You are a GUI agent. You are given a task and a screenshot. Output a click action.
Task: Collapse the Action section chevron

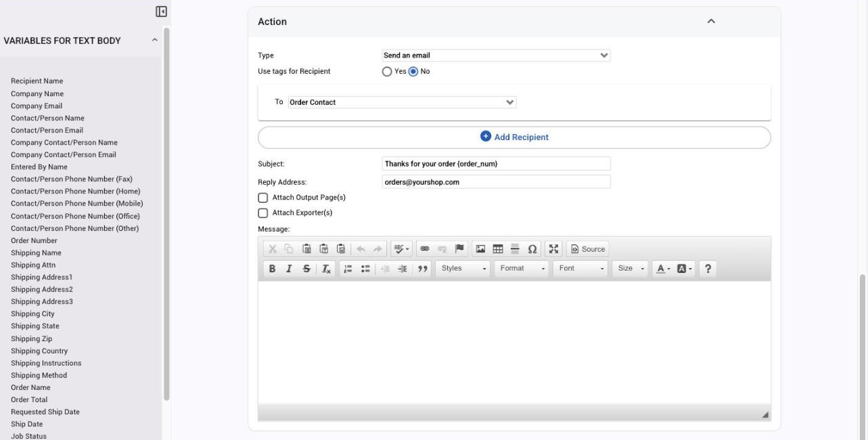click(711, 22)
